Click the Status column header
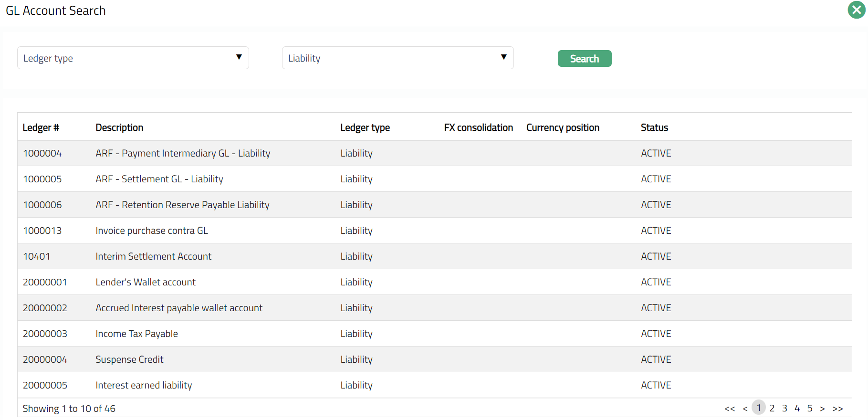 654,127
